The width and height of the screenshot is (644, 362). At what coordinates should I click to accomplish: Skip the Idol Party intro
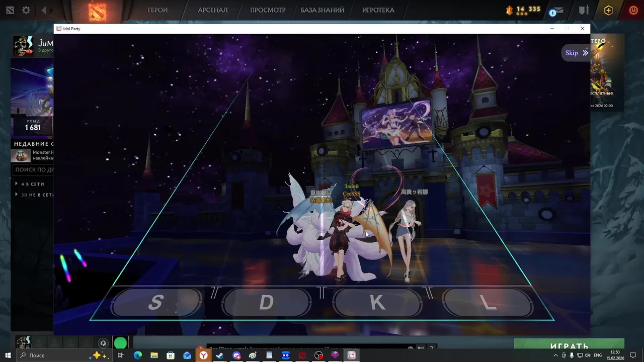[576, 53]
